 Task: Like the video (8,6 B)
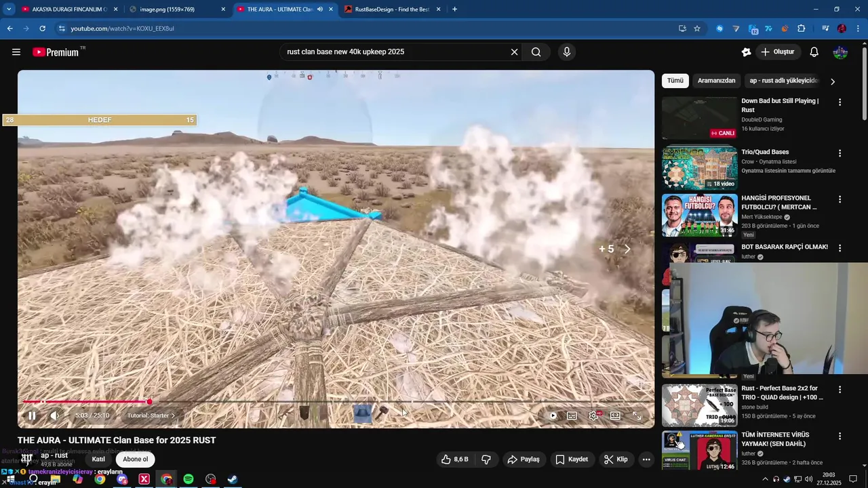(x=455, y=460)
